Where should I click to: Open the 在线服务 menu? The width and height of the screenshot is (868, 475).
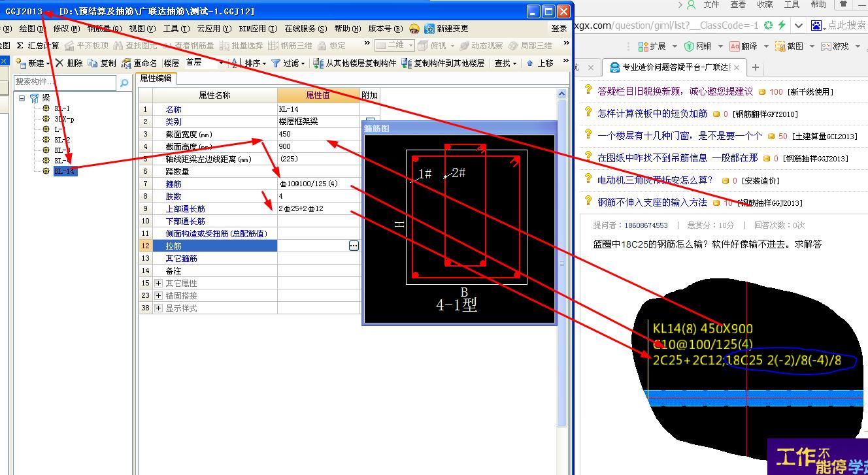305,29
